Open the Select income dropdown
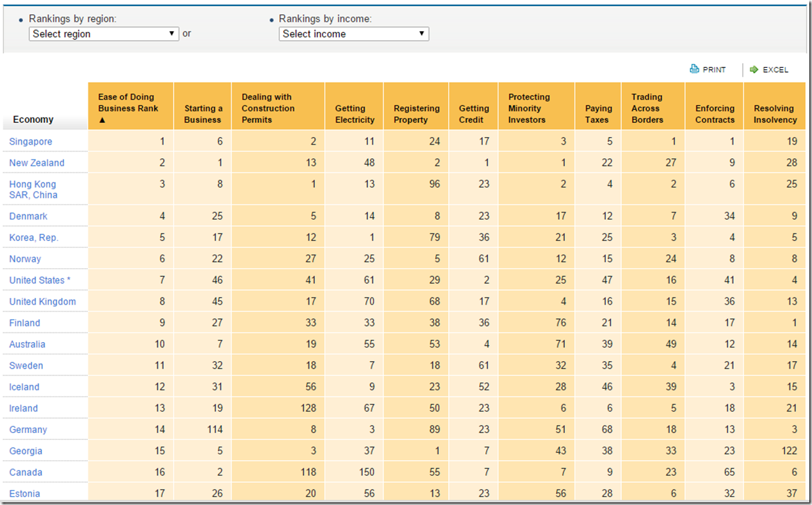Viewport: 812px width, 505px height. [x=354, y=34]
